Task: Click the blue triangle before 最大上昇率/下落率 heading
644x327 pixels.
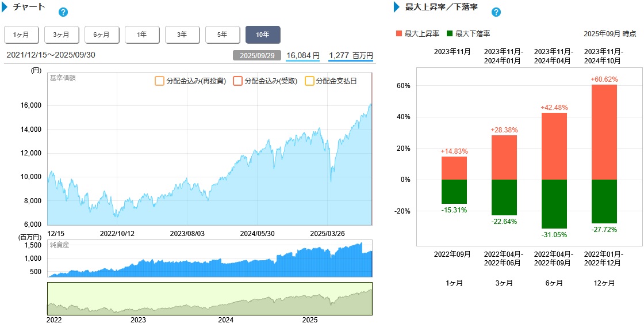Action: coord(397,7)
